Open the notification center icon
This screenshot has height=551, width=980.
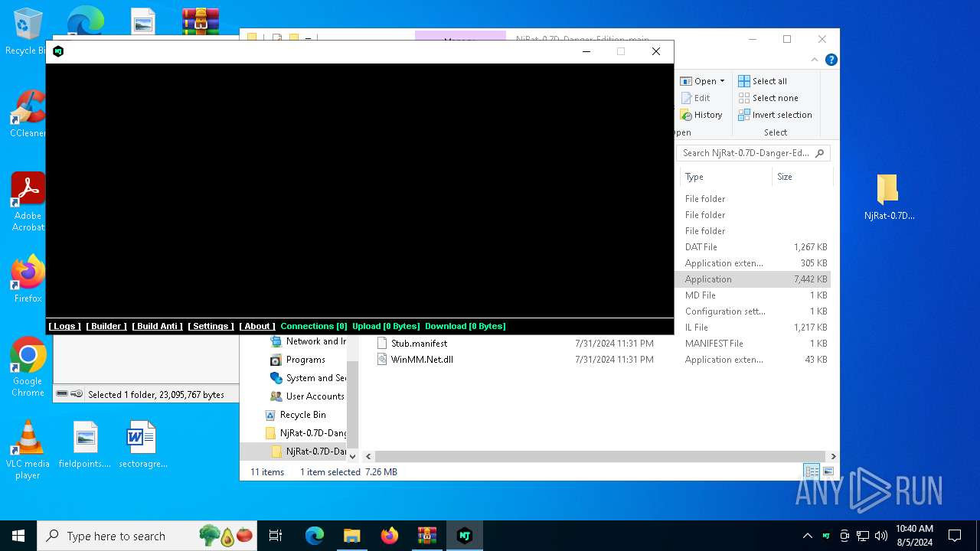point(955,536)
